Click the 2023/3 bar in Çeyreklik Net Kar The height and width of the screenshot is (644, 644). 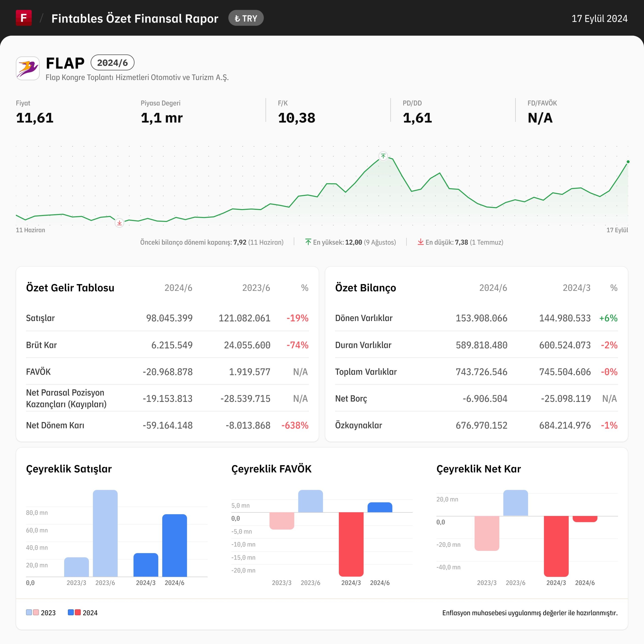pos(487,533)
